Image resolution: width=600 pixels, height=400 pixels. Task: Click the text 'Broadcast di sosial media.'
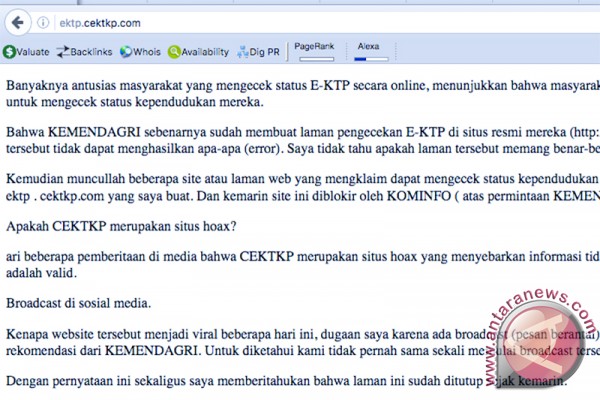[78, 303]
